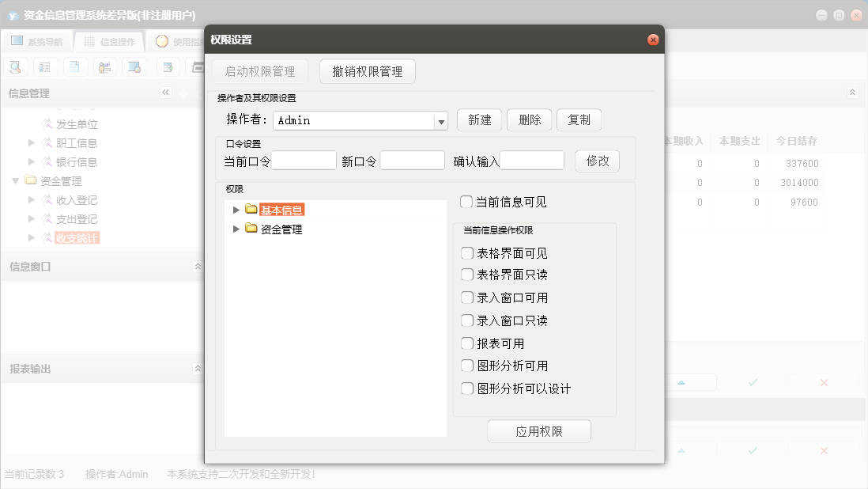Switch to 信息操作 tab

click(x=109, y=41)
